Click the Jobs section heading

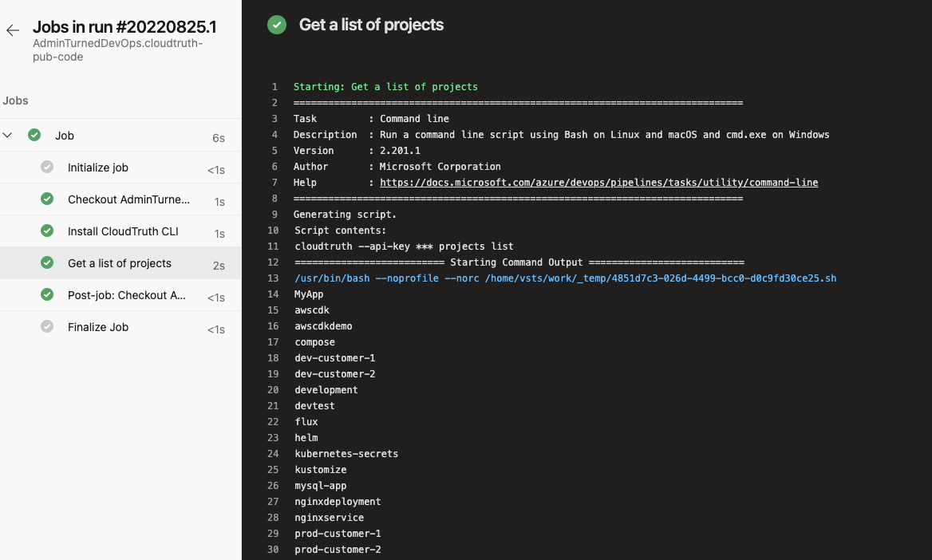point(15,101)
